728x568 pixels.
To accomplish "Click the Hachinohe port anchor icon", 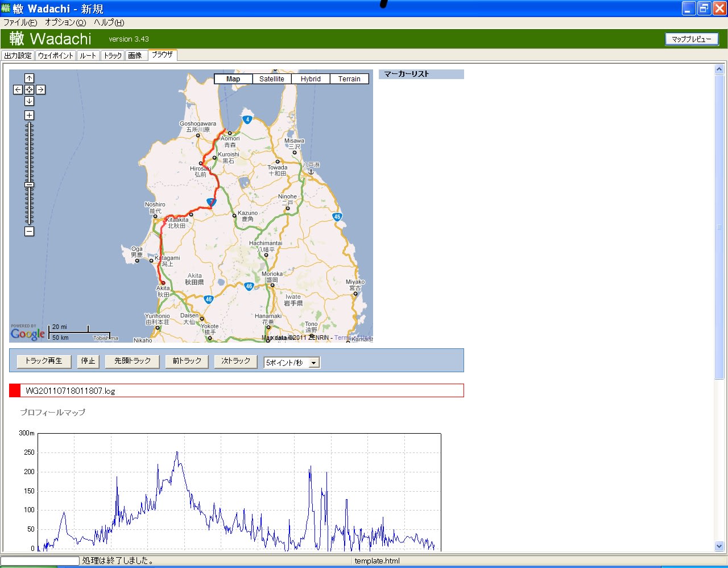I will (x=311, y=171).
